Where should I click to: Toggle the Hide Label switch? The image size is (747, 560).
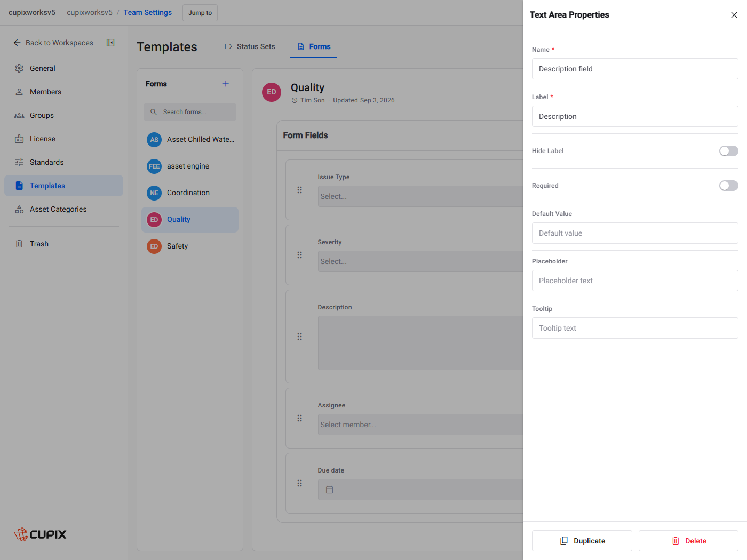728,151
